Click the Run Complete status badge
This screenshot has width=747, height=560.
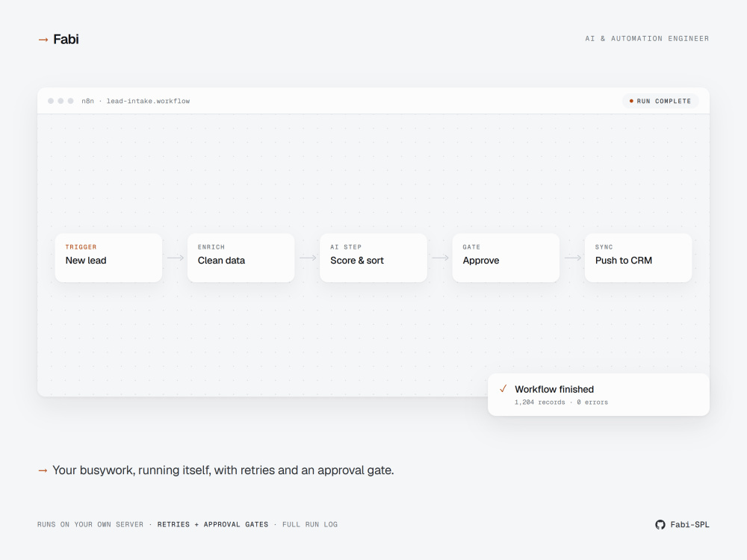tap(660, 101)
